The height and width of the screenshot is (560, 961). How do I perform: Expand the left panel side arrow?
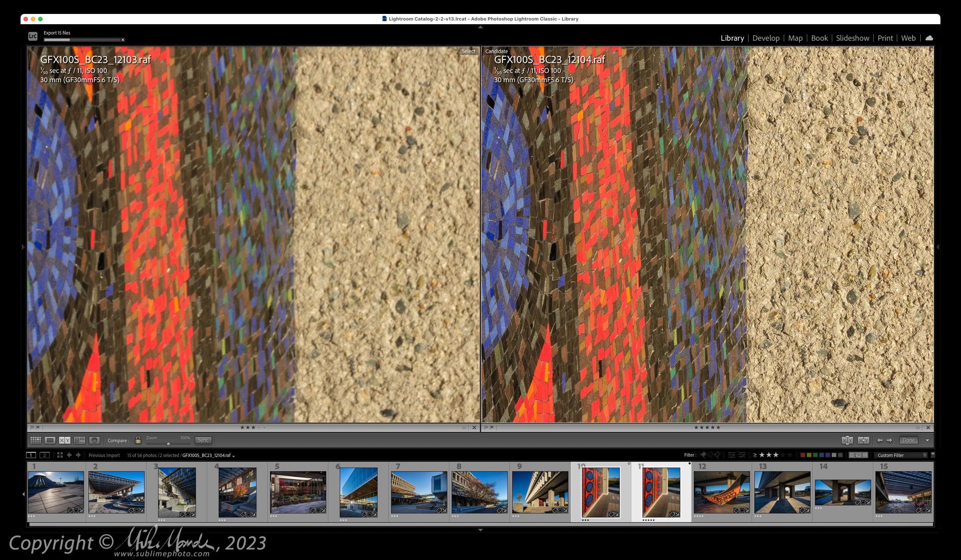click(23, 247)
